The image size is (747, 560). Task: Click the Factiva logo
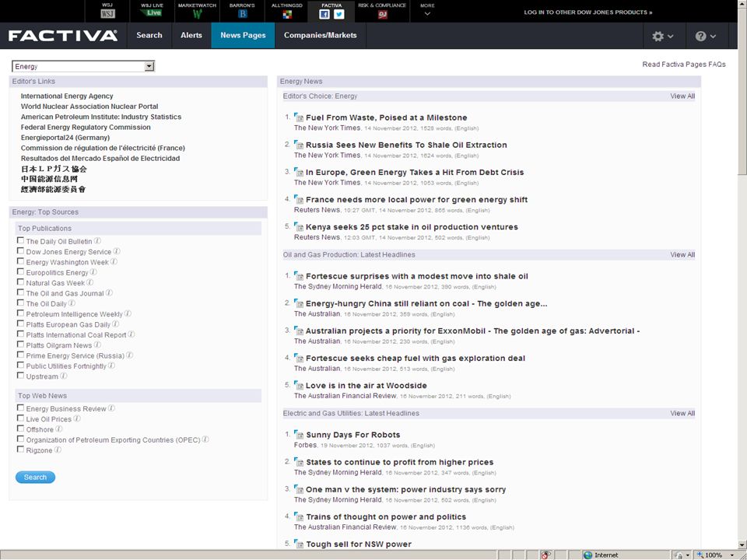tap(63, 36)
